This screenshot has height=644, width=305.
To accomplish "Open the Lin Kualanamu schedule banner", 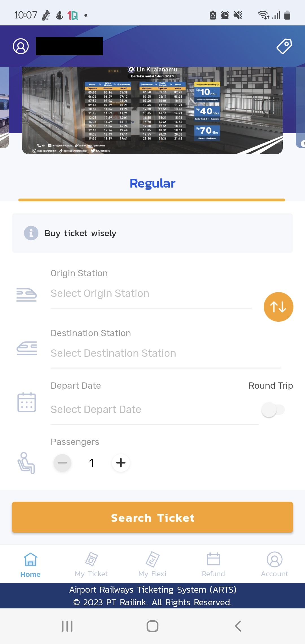I will point(152,110).
